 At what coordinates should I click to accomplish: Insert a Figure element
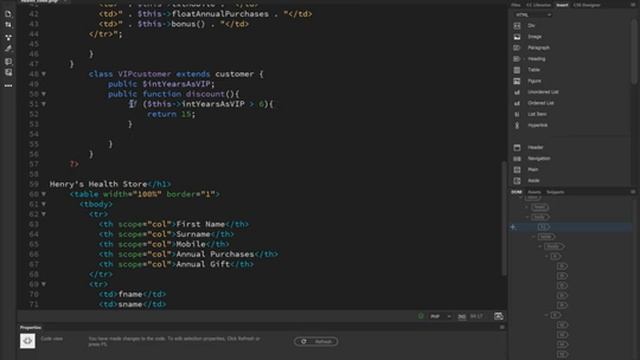pyautogui.click(x=534, y=81)
